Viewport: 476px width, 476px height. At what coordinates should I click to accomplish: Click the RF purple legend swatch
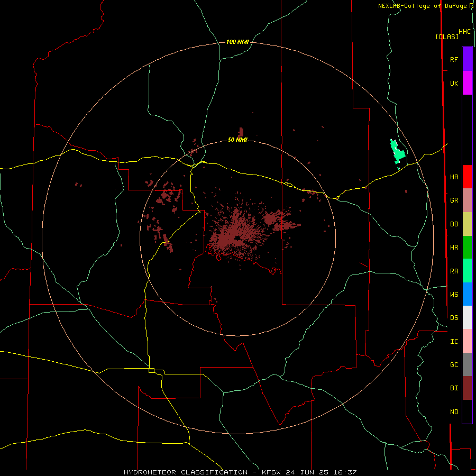pyautogui.click(x=467, y=59)
